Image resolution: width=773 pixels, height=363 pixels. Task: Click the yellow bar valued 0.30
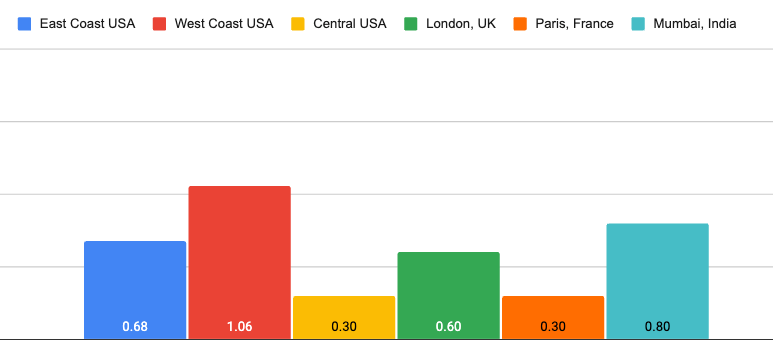[344, 318]
